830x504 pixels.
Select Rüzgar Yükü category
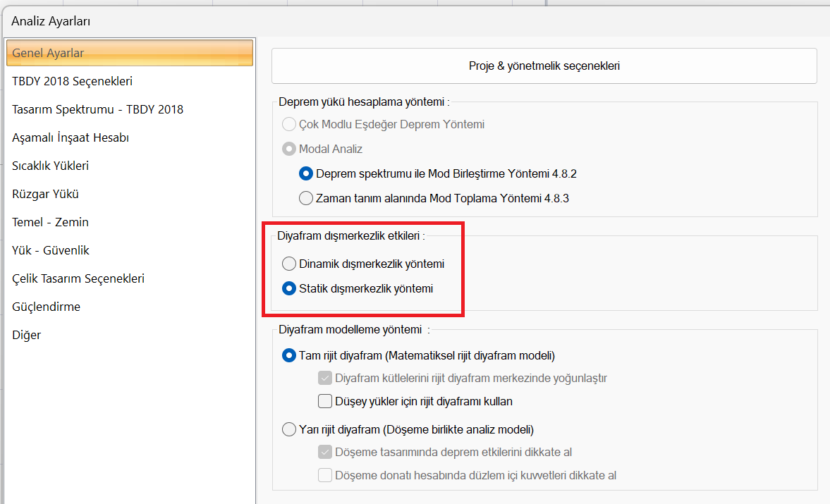pos(45,195)
